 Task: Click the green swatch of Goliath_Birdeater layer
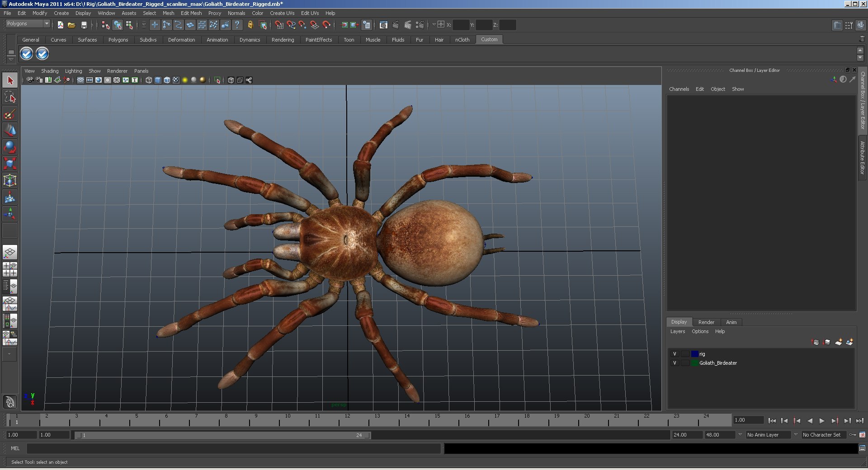click(695, 363)
